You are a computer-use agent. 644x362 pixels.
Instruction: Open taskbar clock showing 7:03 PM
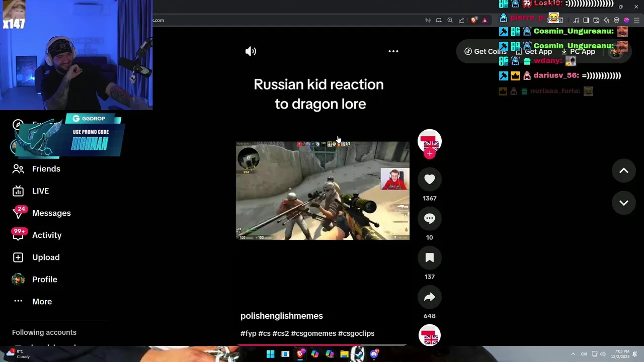(620, 354)
